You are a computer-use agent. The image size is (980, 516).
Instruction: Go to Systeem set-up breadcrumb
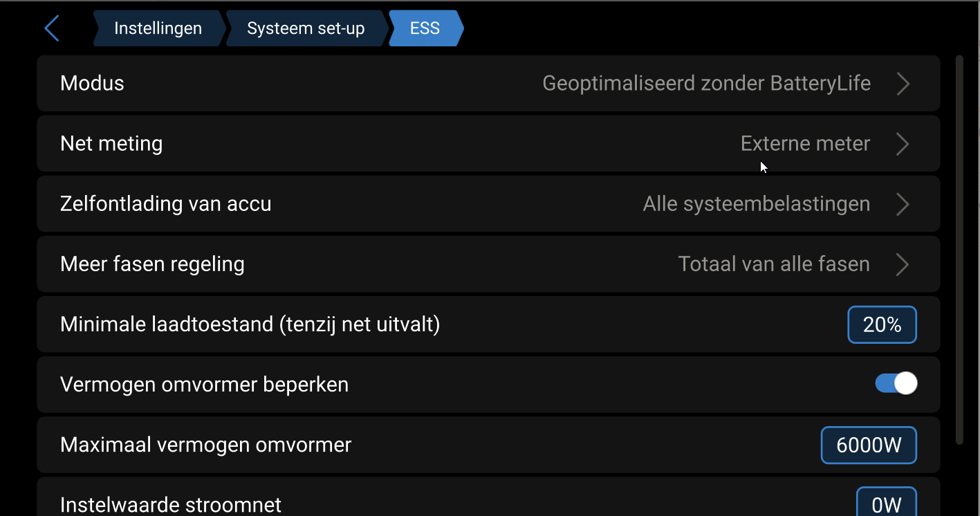[x=305, y=28]
